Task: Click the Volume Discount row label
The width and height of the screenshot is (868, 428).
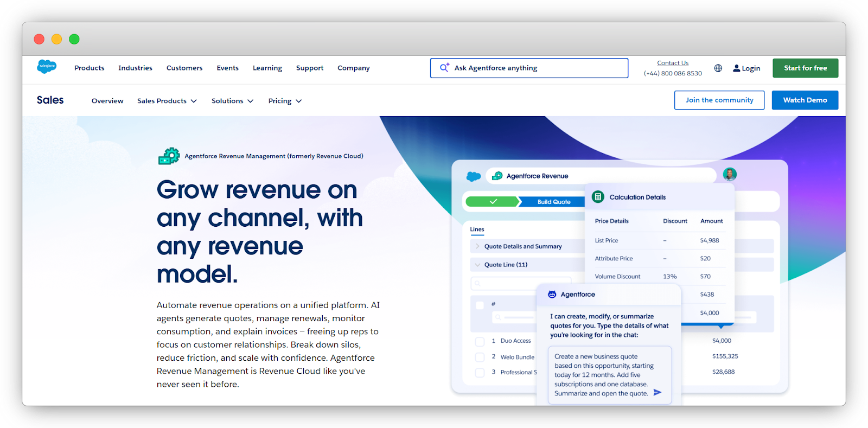Action: click(617, 276)
